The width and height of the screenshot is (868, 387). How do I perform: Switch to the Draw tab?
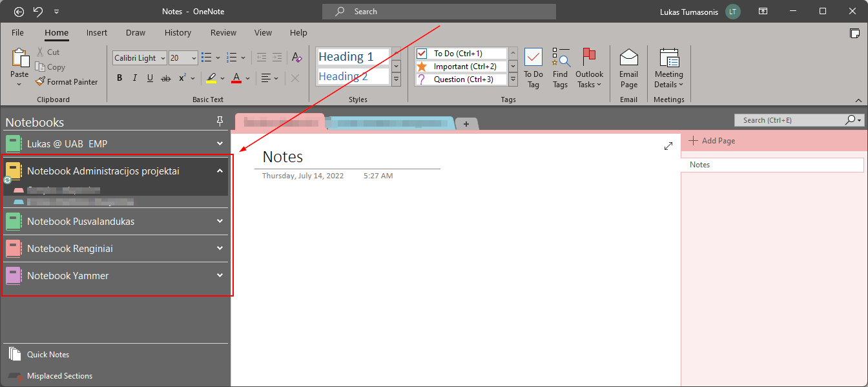click(136, 32)
